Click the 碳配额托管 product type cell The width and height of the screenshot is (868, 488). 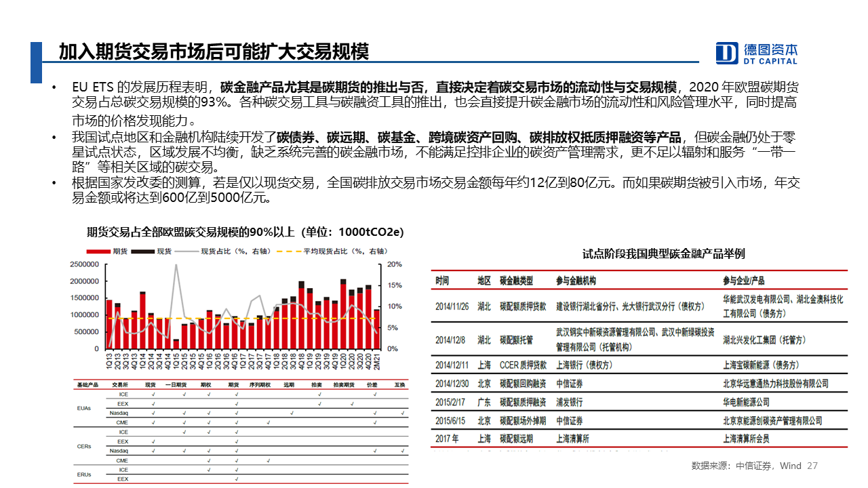tap(516, 340)
